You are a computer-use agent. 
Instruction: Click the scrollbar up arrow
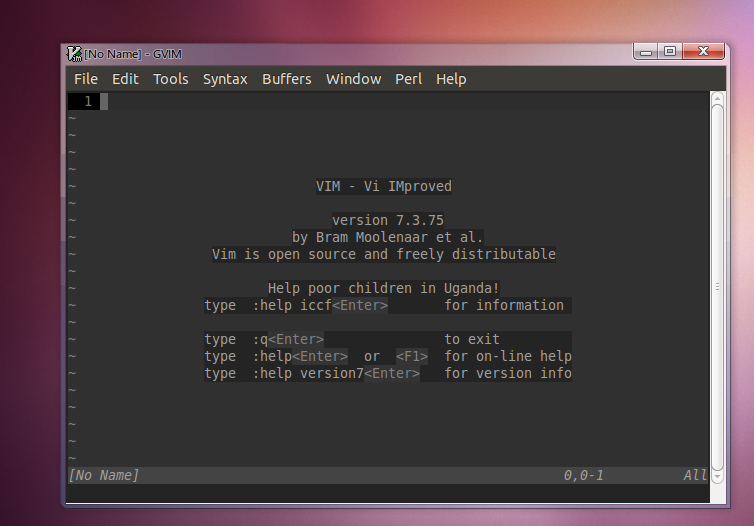tap(717, 99)
